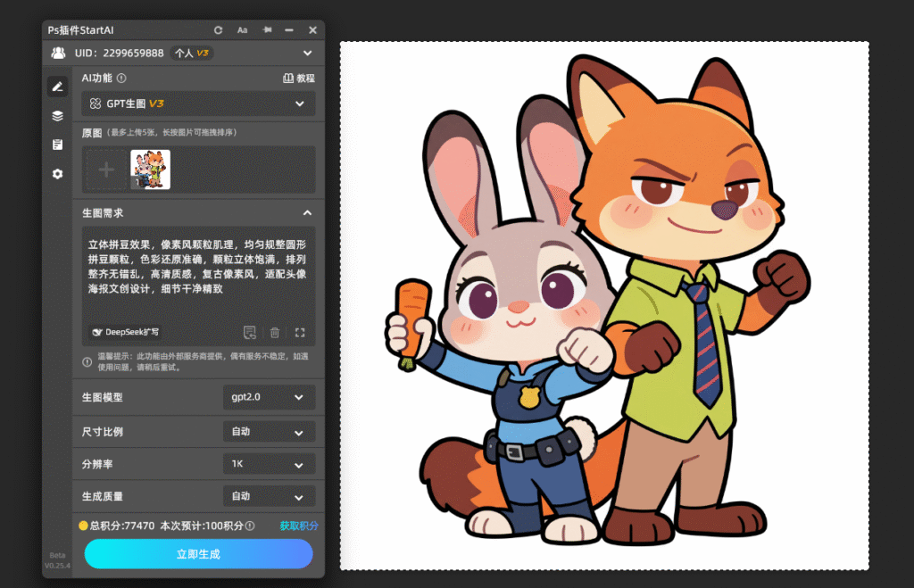Minimize the StartAI plugin panel
Viewport: 914px width, 588px height.
pos(289,29)
